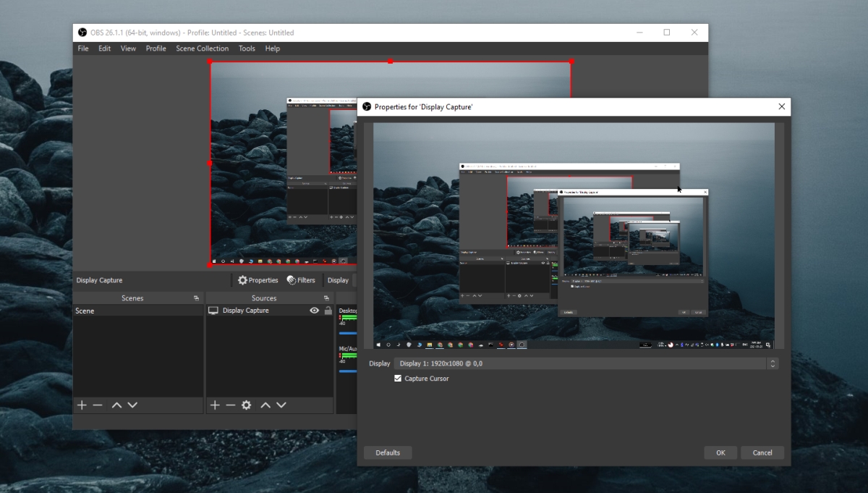Remove the selected scene with the minus icon
Image resolution: width=868 pixels, height=493 pixels.
(x=98, y=405)
